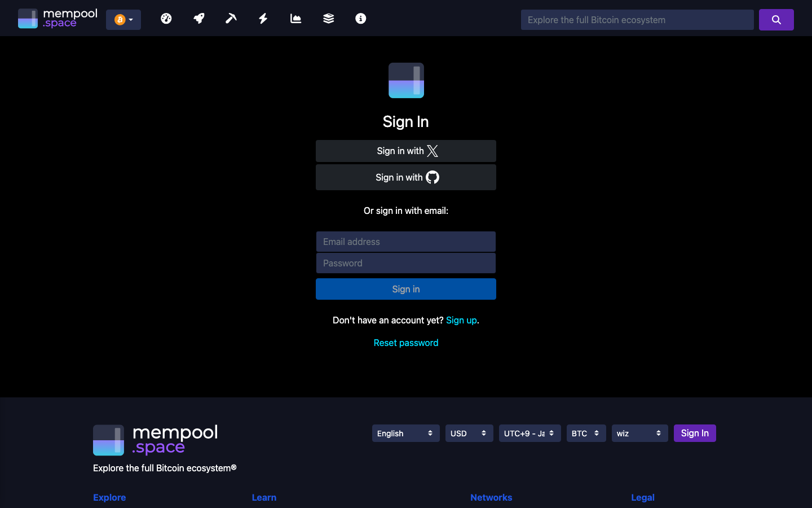This screenshot has height=508, width=812.
Task: Open the info documentation icon
Action: click(360, 18)
